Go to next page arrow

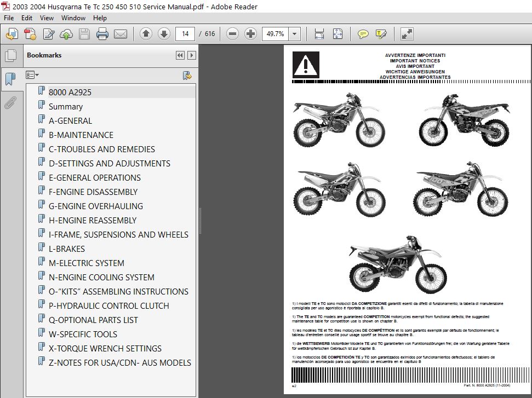164,33
